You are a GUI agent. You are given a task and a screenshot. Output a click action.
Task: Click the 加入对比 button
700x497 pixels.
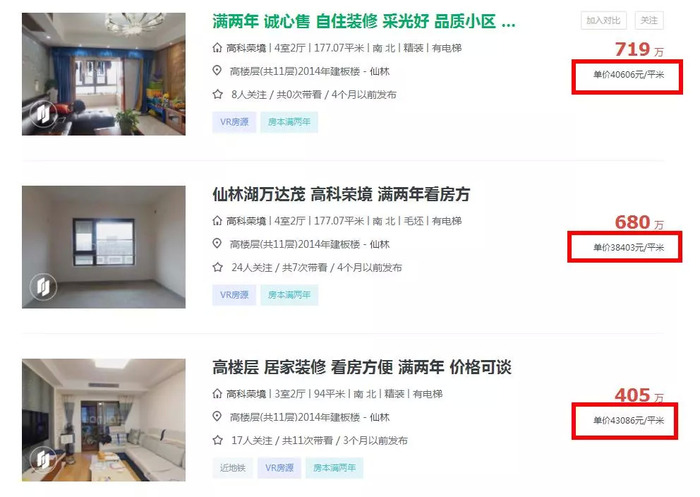[603, 21]
